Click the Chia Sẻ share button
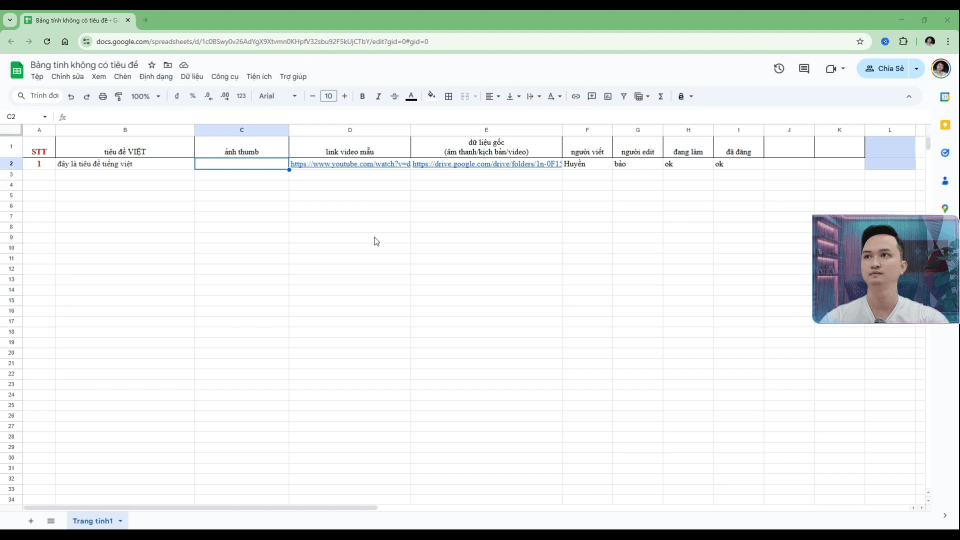 click(884, 69)
